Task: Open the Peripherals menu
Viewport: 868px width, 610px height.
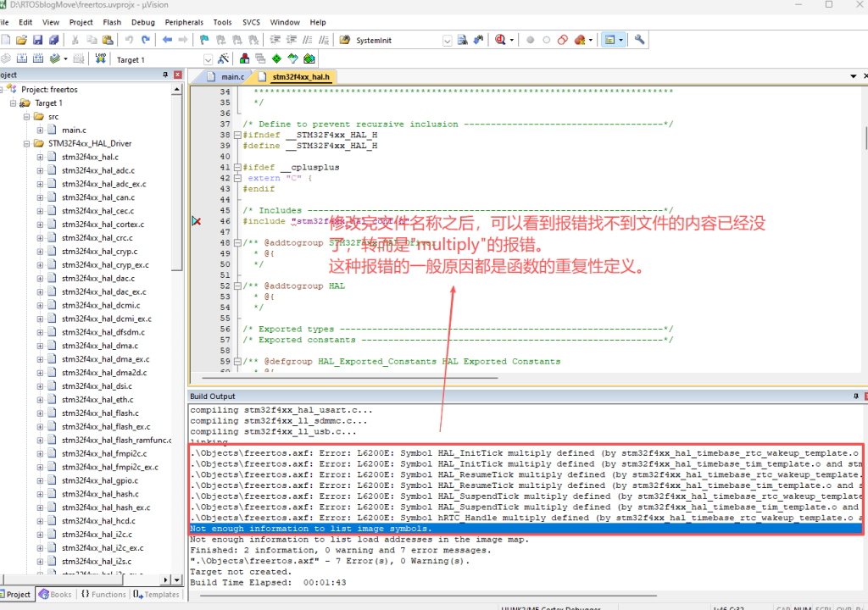Action: 184,22
